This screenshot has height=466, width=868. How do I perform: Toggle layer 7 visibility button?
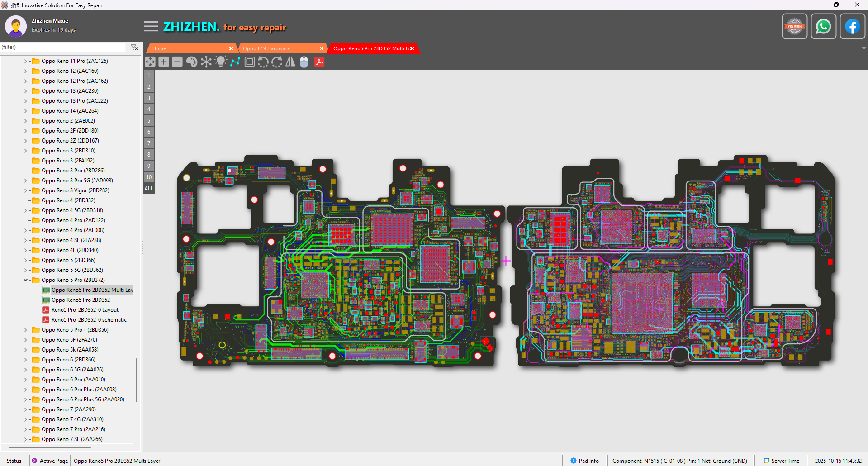(149, 143)
